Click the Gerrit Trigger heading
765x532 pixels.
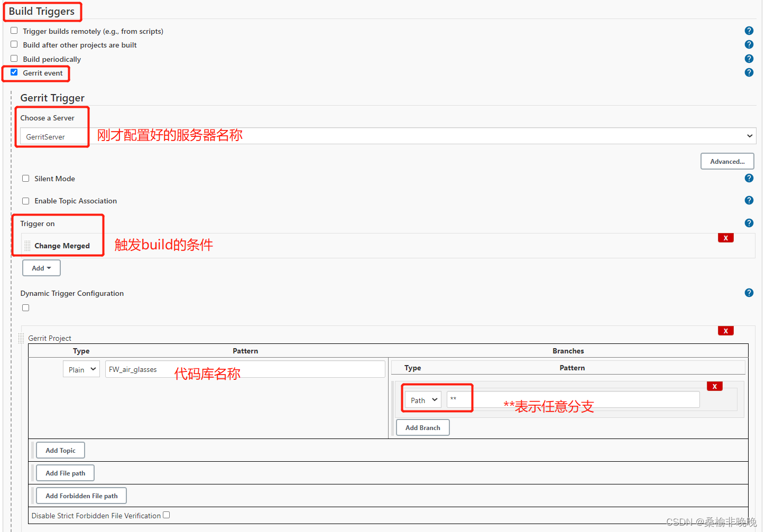[52, 98]
